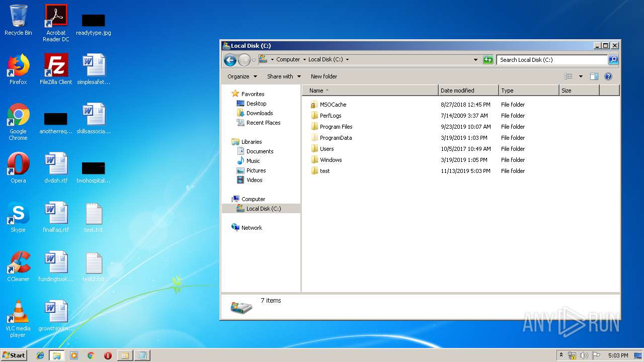Sort by Type column header
This screenshot has height=362, width=644.
(529, 90)
